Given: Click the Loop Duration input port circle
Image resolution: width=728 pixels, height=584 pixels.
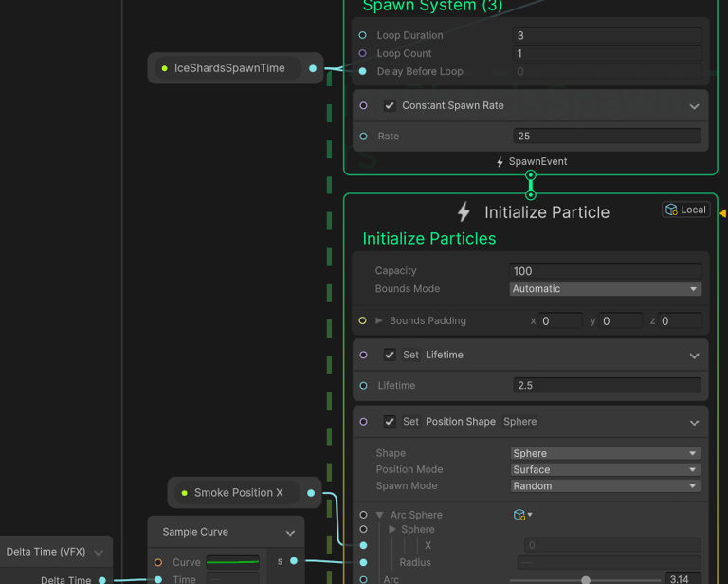Looking at the screenshot, I should coord(363,35).
